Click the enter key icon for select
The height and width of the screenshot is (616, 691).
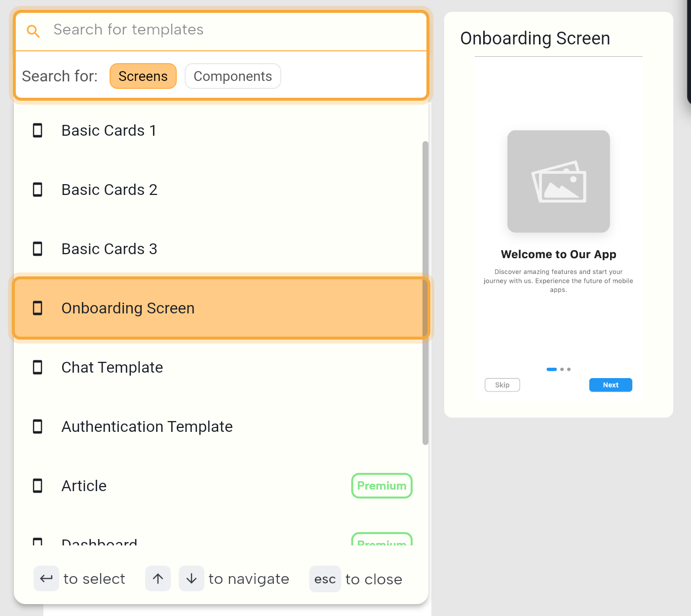click(x=46, y=578)
